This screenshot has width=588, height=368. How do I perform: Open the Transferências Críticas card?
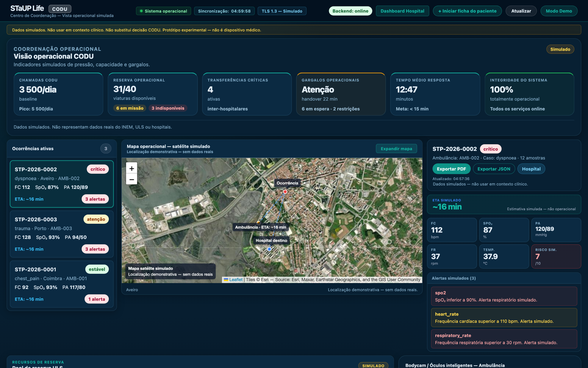point(247,94)
